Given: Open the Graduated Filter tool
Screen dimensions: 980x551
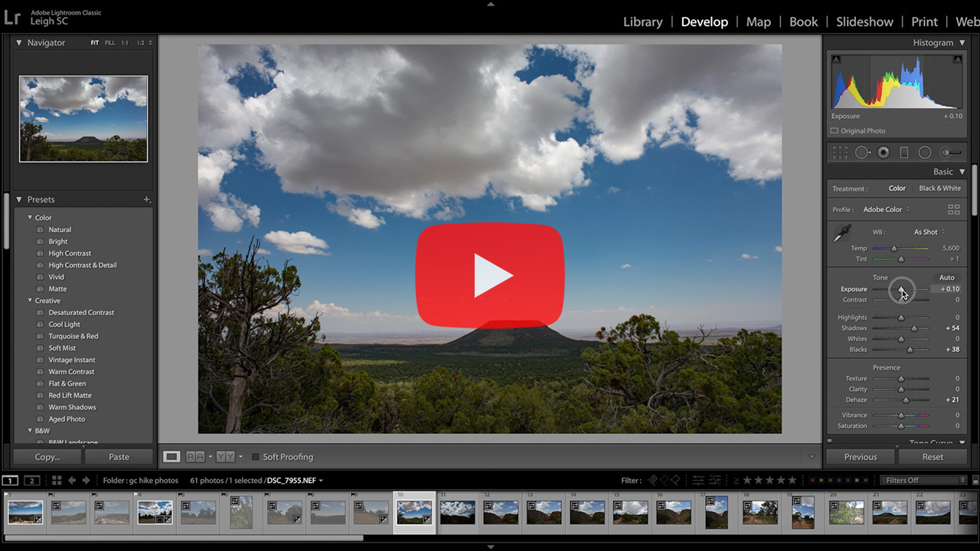Looking at the screenshot, I should [903, 153].
